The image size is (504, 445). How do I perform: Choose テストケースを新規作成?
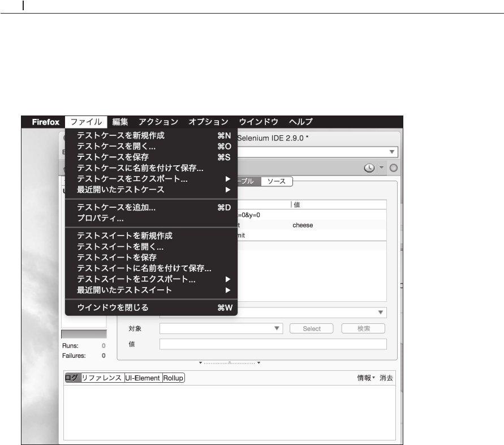[x=151, y=135]
